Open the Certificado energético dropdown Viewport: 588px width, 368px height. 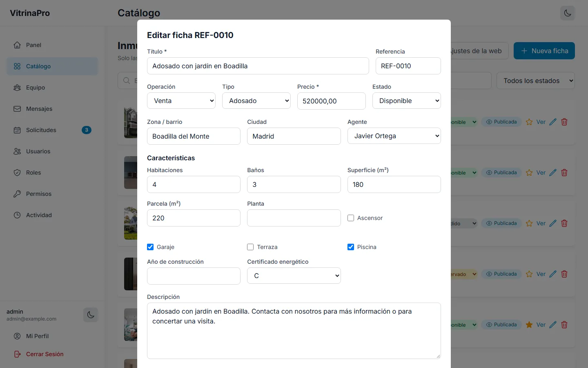pyautogui.click(x=294, y=276)
